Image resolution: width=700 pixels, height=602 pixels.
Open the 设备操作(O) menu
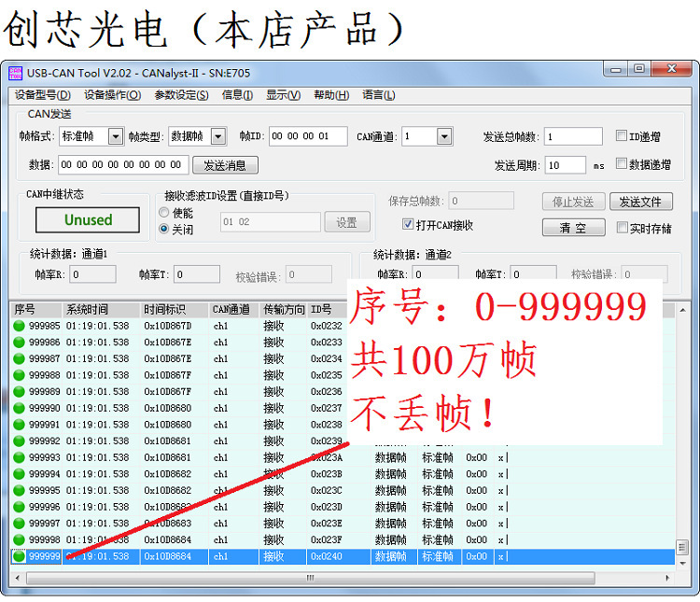click(113, 95)
